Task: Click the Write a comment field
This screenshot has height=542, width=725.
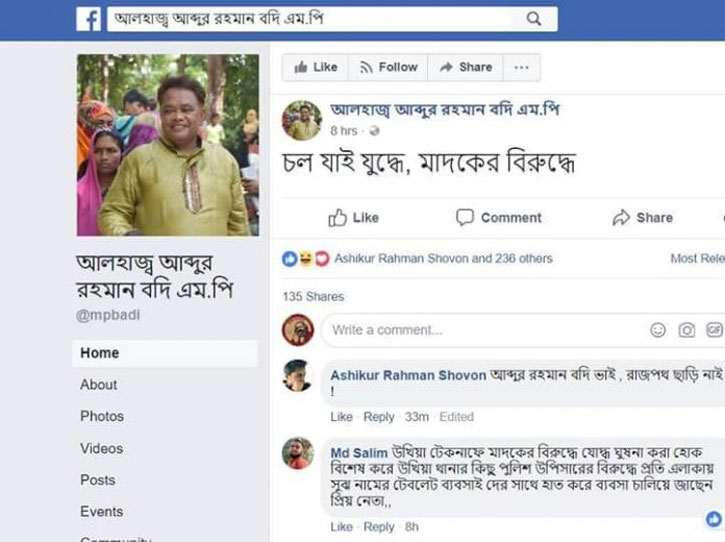Action: 485,330
